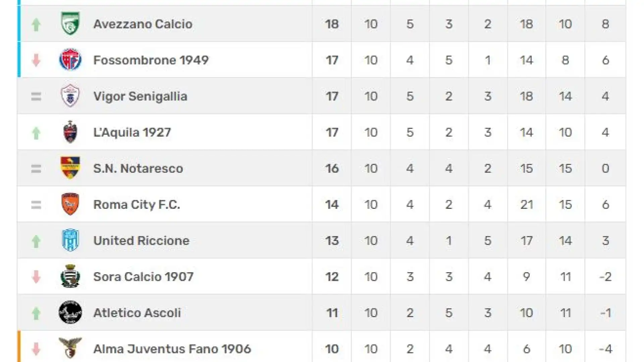Click green up arrow beside Avezzano Calcio
Screen dimensions: 644x362
36,24
